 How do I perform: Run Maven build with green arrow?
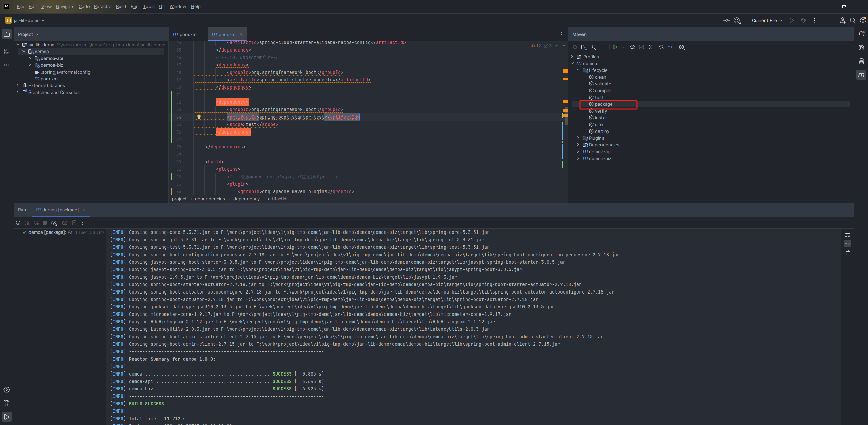point(615,47)
